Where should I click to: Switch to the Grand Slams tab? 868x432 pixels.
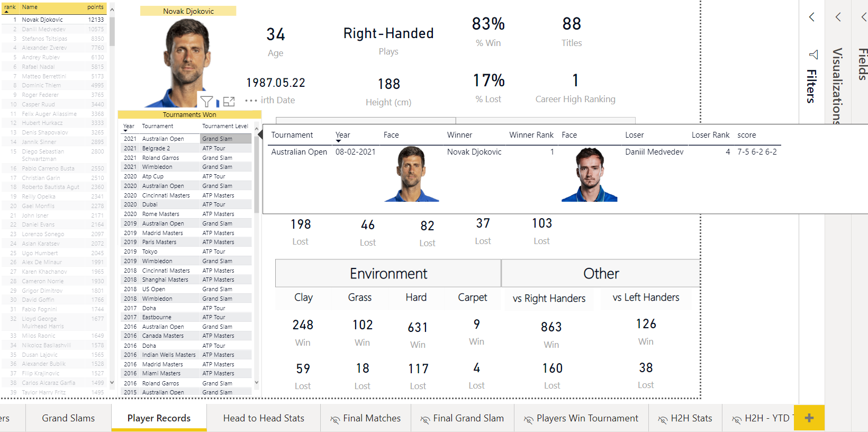[68, 418]
